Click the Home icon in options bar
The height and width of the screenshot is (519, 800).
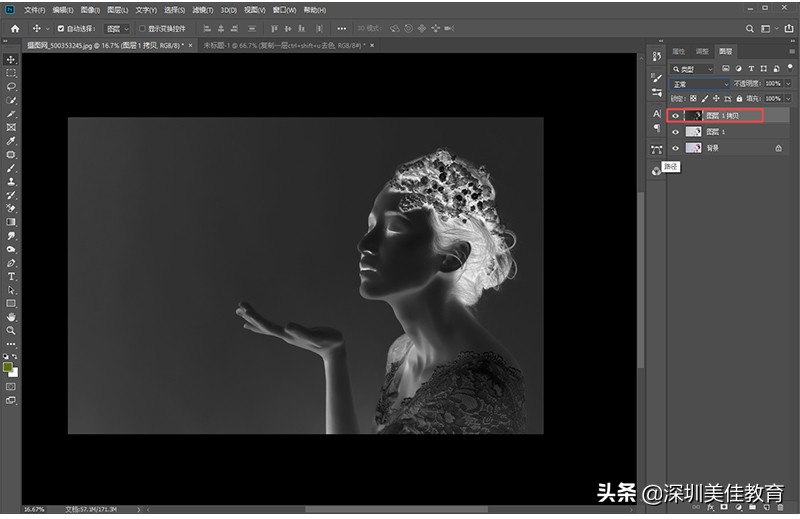(15, 29)
